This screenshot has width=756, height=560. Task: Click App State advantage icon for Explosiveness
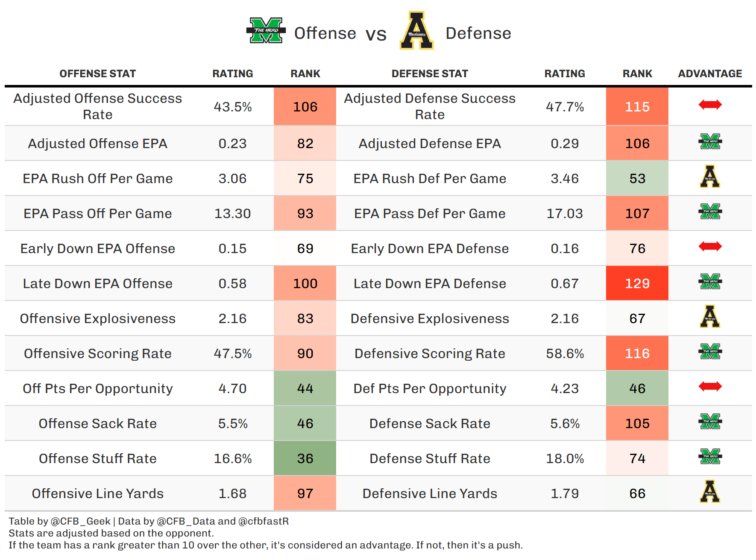click(x=710, y=317)
